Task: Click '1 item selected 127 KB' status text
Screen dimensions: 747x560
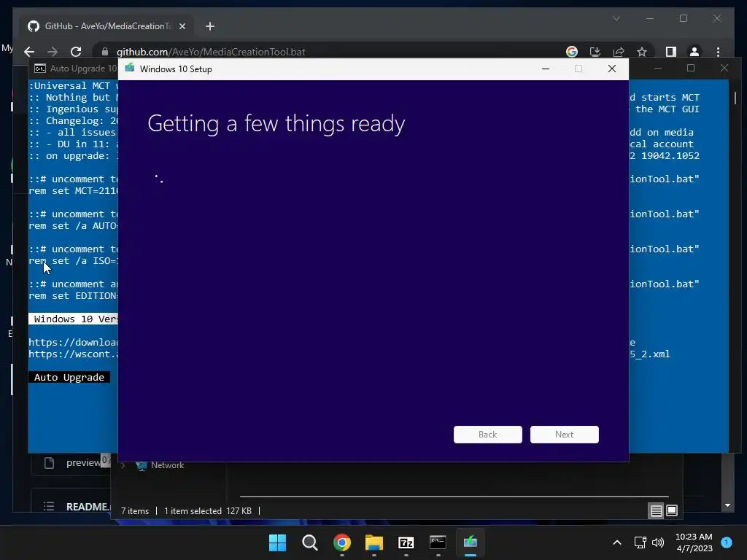Action: point(208,511)
